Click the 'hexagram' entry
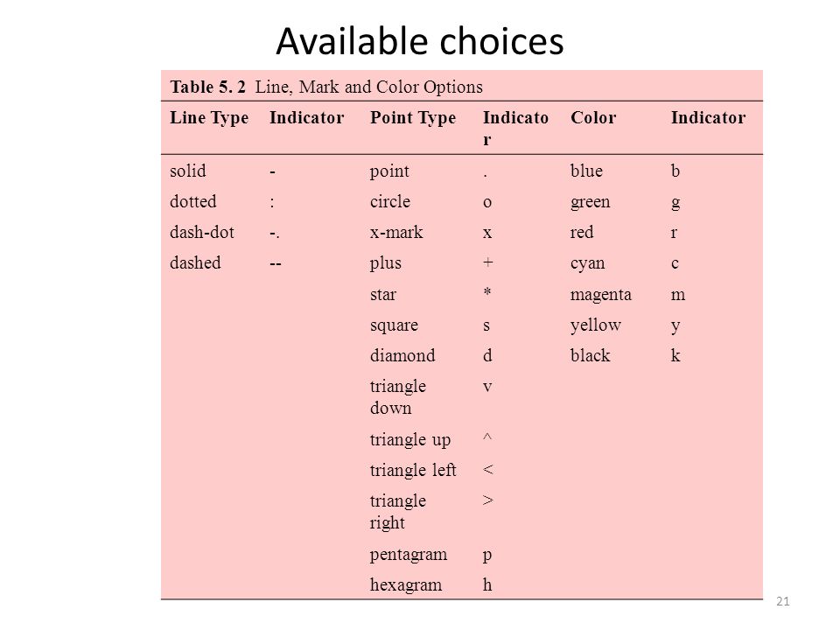Image resolution: width=840 pixels, height=630 pixels. (x=405, y=585)
